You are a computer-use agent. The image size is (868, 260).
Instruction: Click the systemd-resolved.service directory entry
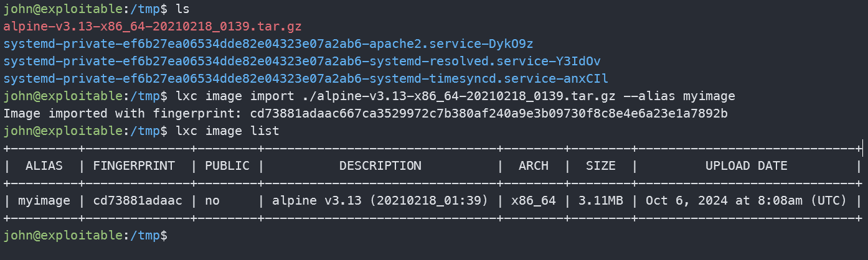pos(301,62)
